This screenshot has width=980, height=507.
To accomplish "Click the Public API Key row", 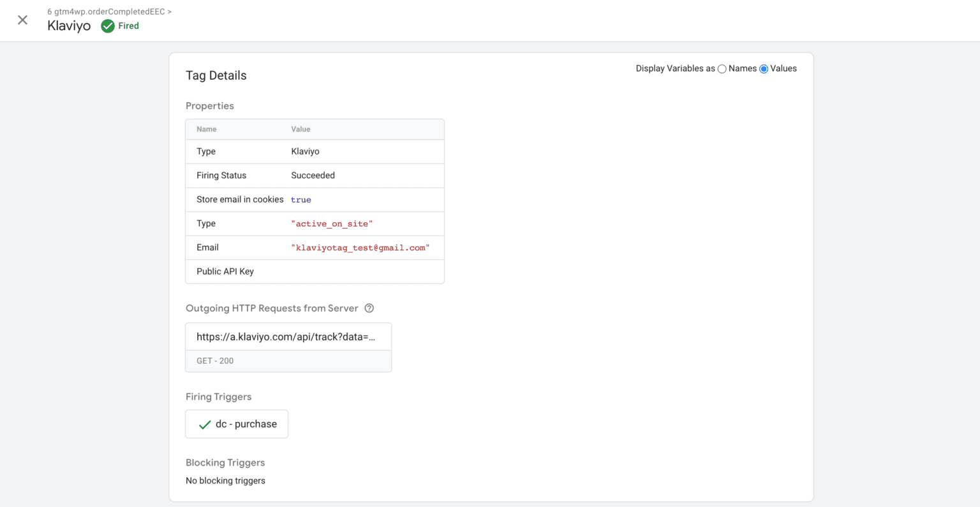I will (315, 271).
